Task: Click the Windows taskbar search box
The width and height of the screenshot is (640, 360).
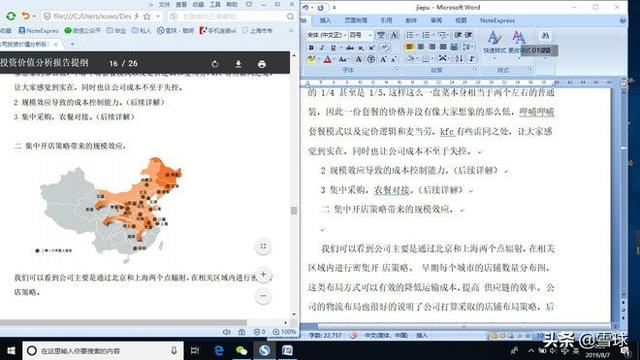Action: [x=102, y=351]
